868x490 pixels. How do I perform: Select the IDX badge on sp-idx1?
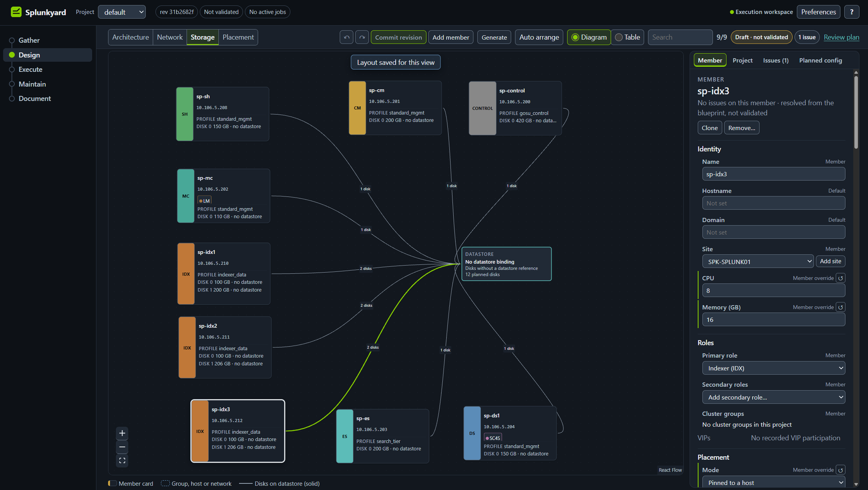pos(186,274)
